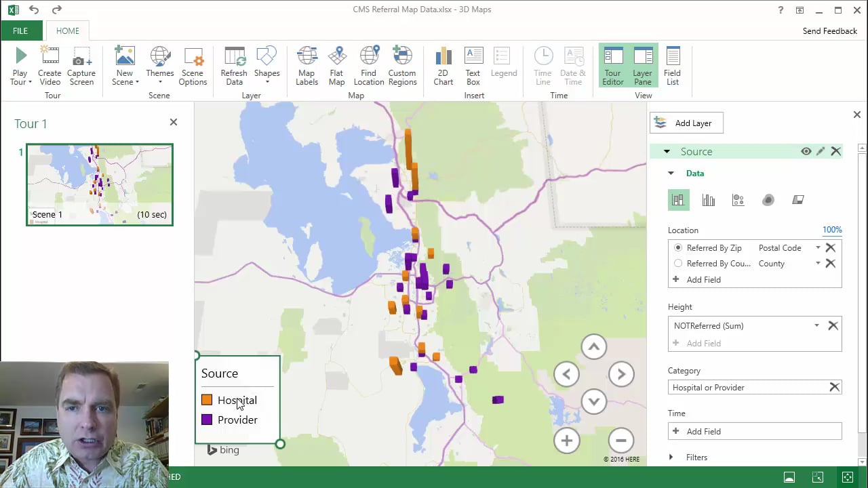Select the bubble chart visualization type

[x=738, y=200]
